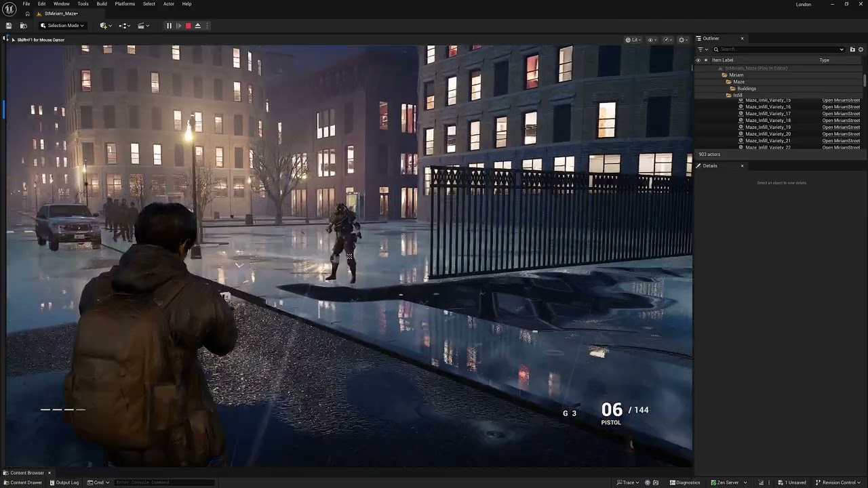
Task: Create new folder in Outliner
Action: tap(852, 49)
